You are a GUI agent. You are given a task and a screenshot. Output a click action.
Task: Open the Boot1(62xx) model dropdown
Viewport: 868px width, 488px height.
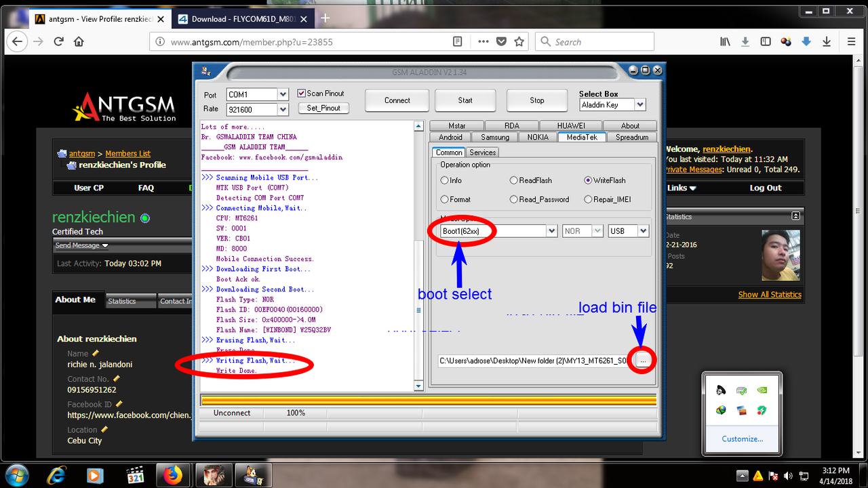tap(551, 231)
